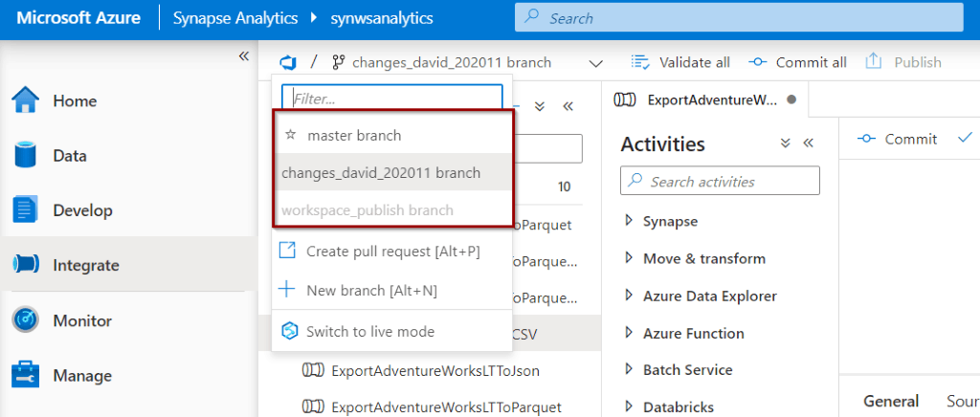The height and width of the screenshot is (417, 980).
Task: Open the General properties tab
Action: pyautogui.click(x=891, y=401)
